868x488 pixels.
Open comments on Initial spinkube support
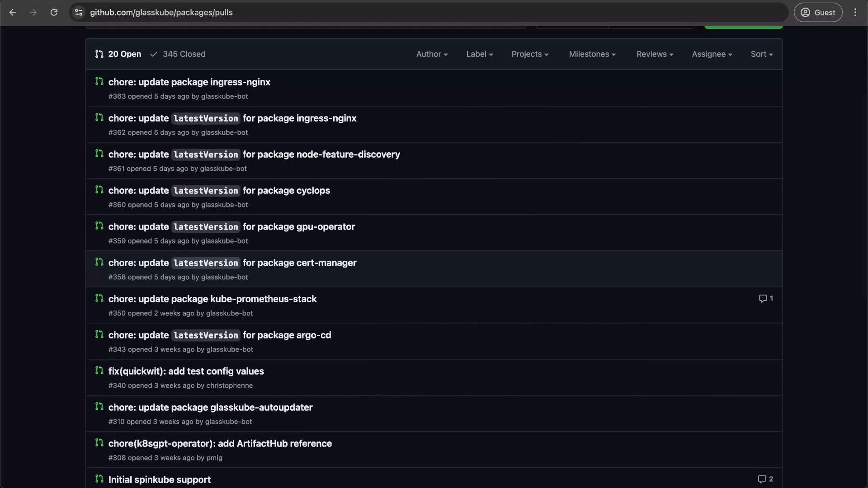(765, 479)
